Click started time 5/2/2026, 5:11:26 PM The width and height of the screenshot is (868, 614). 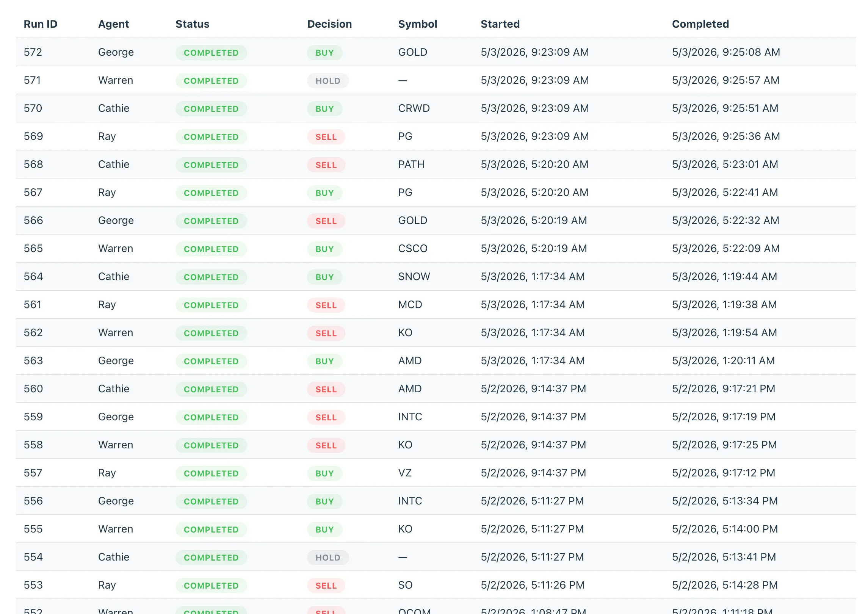[x=532, y=585]
